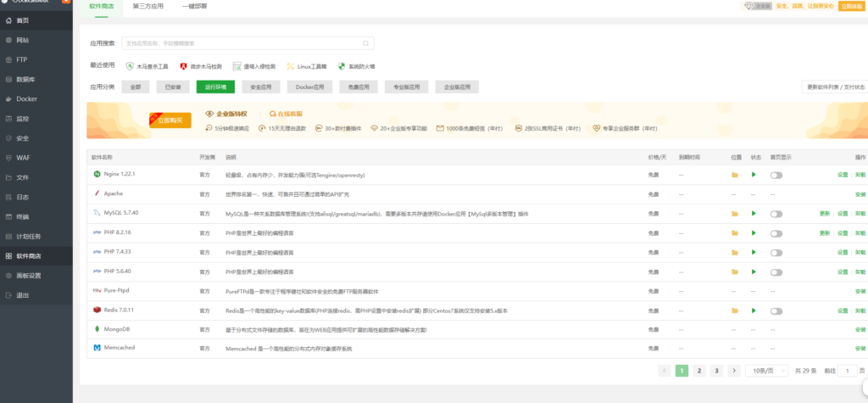This screenshot has width=868, height=403.
Task: Toggle homepage display for MySQL 5.7.40
Action: 776,214
